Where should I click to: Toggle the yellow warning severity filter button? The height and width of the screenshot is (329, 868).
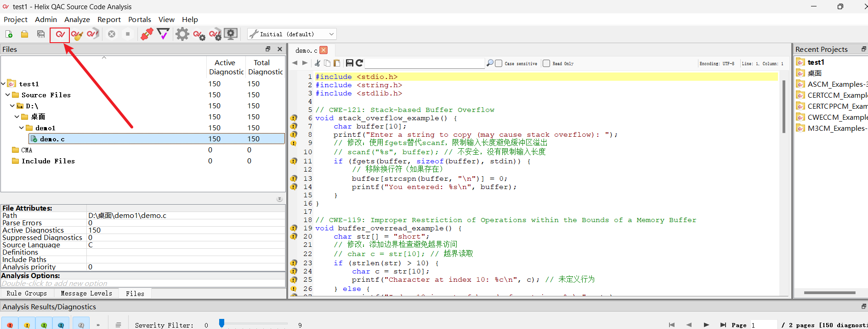[27, 324]
